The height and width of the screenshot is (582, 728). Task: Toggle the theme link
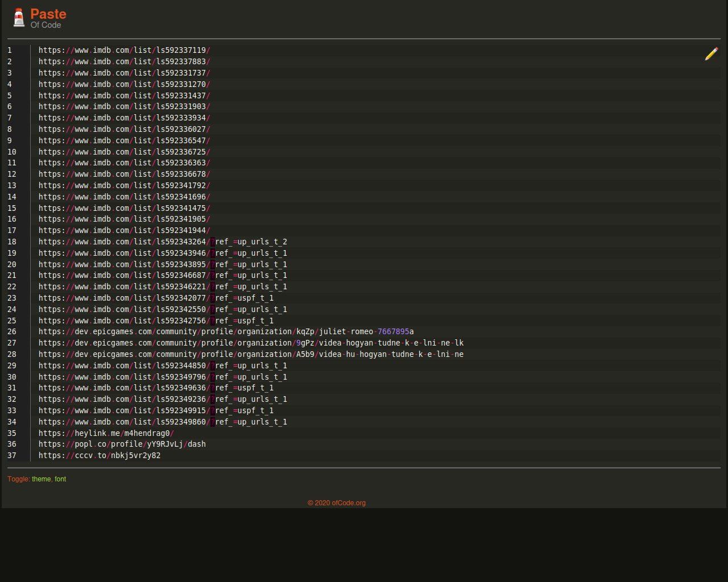(x=41, y=479)
